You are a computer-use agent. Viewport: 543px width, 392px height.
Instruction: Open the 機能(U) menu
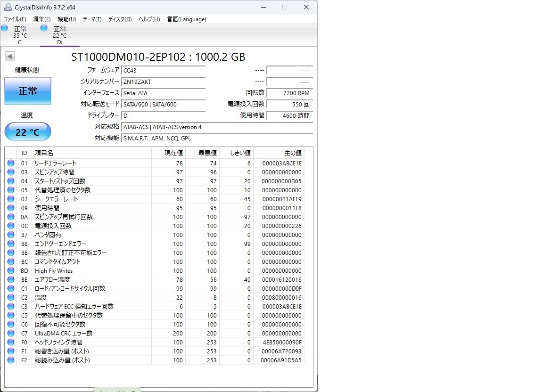(x=66, y=19)
